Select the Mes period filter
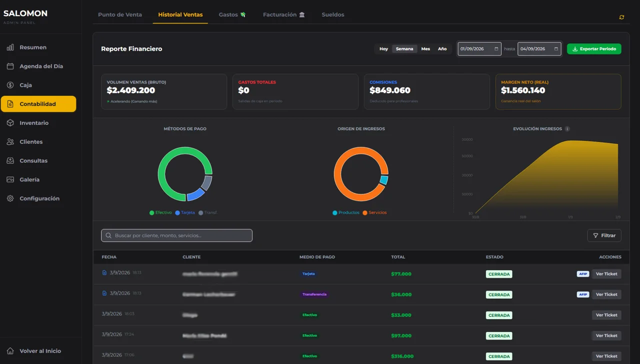The width and height of the screenshot is (640, 364). (x=425, y=49)
